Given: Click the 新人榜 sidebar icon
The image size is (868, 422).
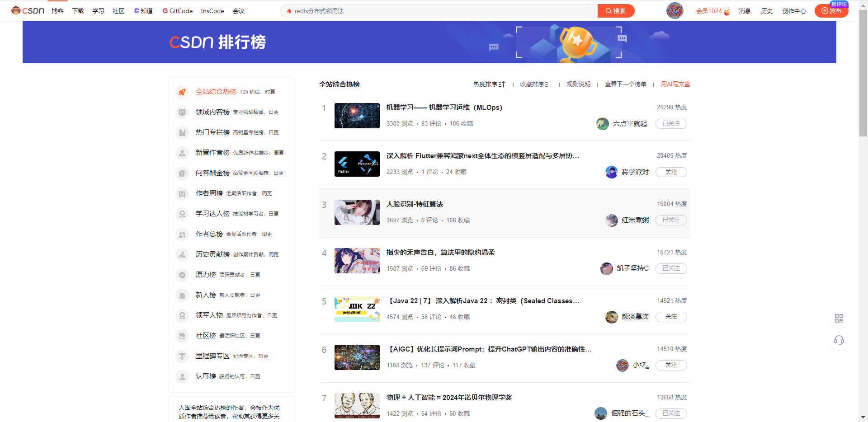Looking at the screenshot, I should pyautogui.click(x=182, y=295).
